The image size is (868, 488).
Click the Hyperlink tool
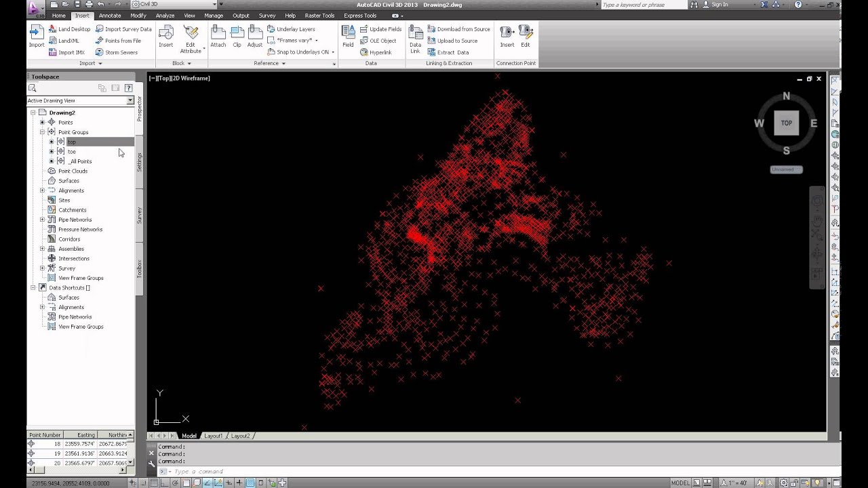pos(376,52)
